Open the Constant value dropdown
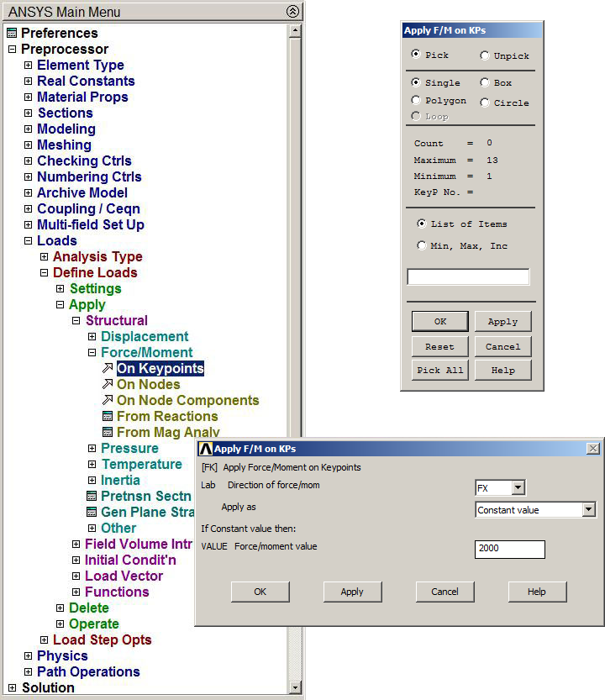The width and height of the screenshot is (605, 700). (x=588, y=510)
